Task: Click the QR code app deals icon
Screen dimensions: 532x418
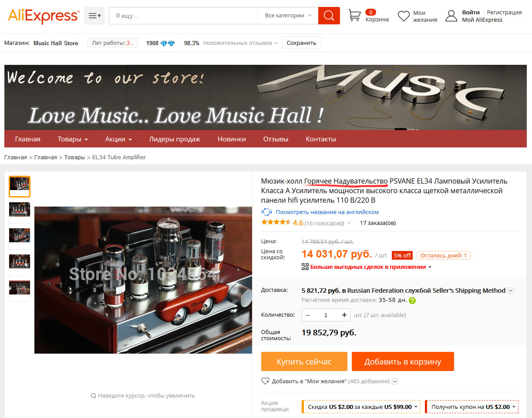Action: [x=305, y=267]
